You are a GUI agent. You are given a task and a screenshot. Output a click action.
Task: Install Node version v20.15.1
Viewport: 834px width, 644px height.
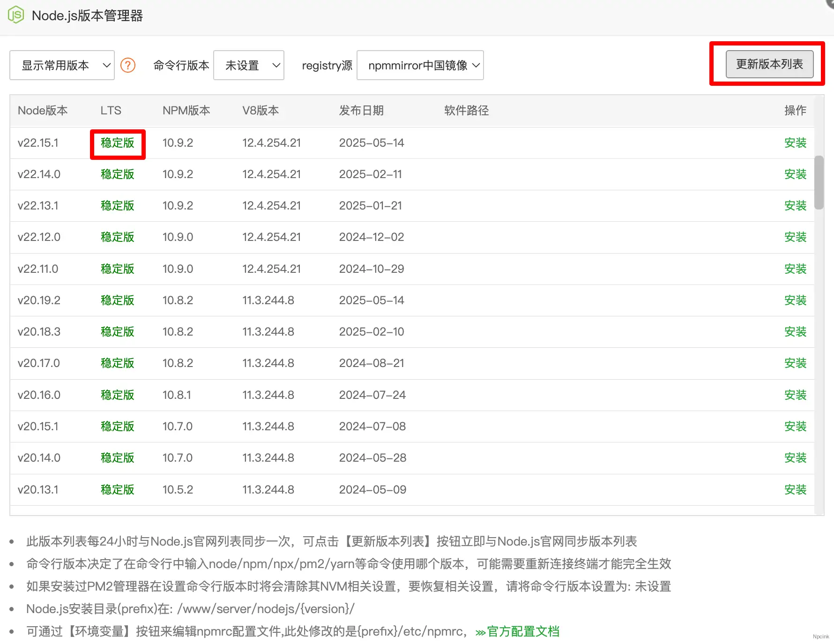pos(795,426)
